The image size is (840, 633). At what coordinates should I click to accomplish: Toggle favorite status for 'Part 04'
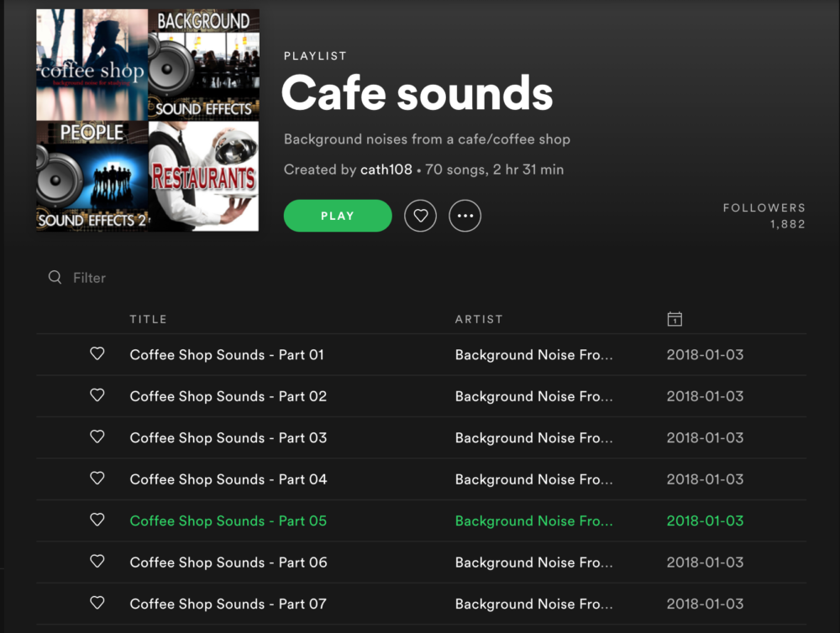coord(97,479)
